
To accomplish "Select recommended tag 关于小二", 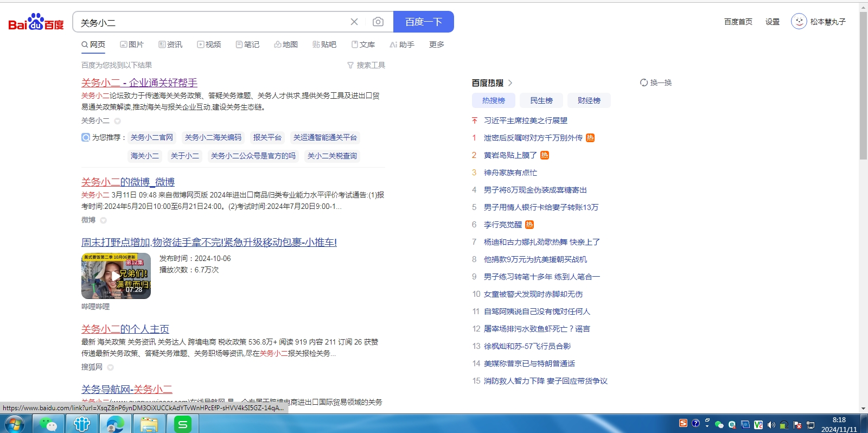I will pyautogui.click(x=185, y=156).
